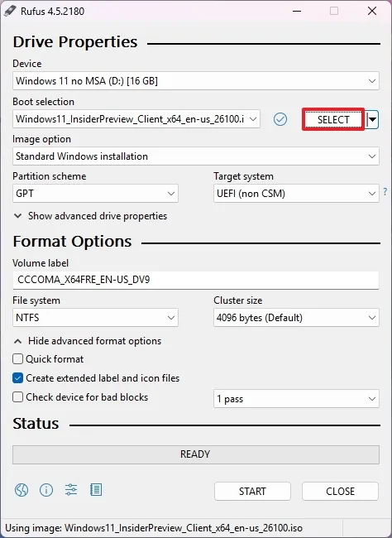Click the Status heading
The height and width of the screenshot is (538, 392).
click(36, 424)
